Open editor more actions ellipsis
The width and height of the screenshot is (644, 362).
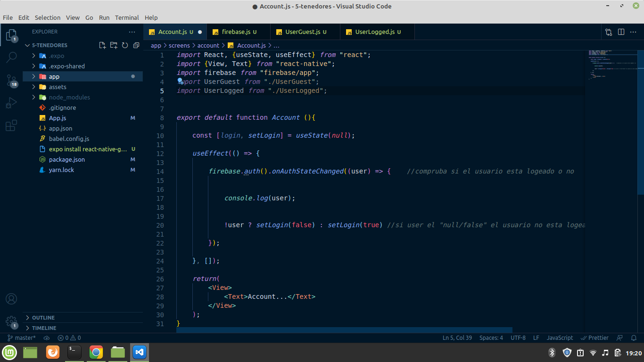pyautogui.click(x=633, y=32)
